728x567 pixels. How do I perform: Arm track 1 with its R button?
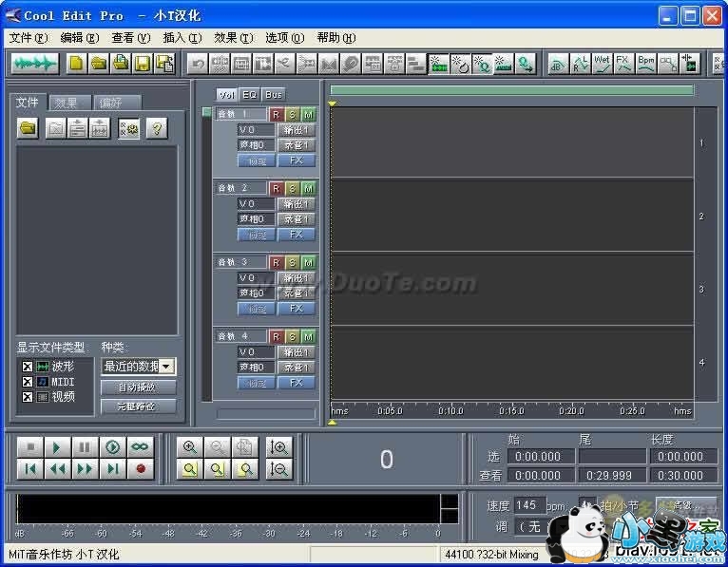pos(277,115)
